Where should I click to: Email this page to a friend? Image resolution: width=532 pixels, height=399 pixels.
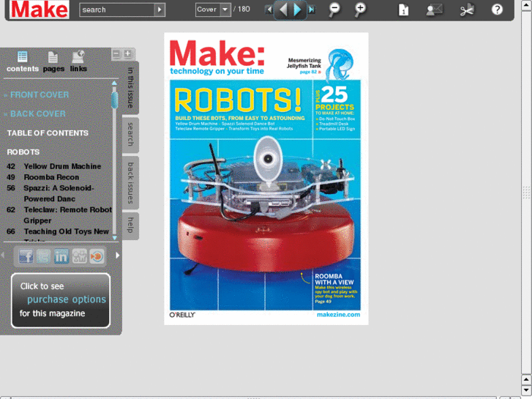(x=434, y=10)
